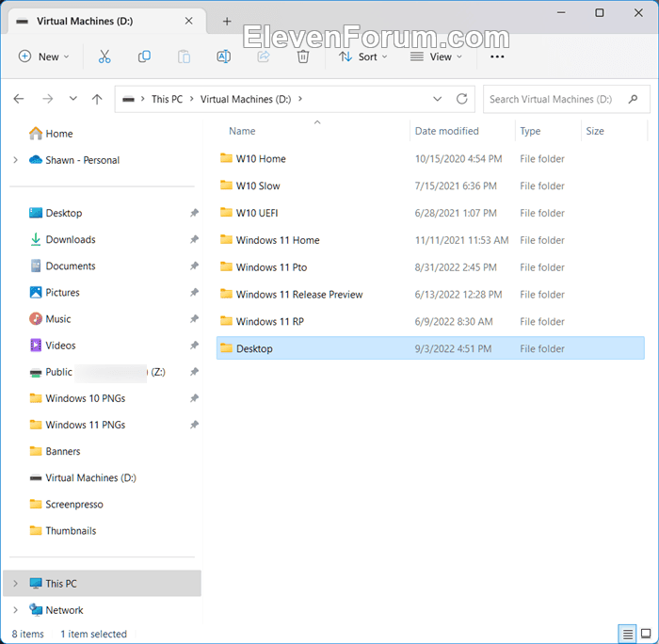Image resolution: width=659 pixels, height=644 pixels.
Task: Select the Desktop folder in file list
Action: (430, 348)
